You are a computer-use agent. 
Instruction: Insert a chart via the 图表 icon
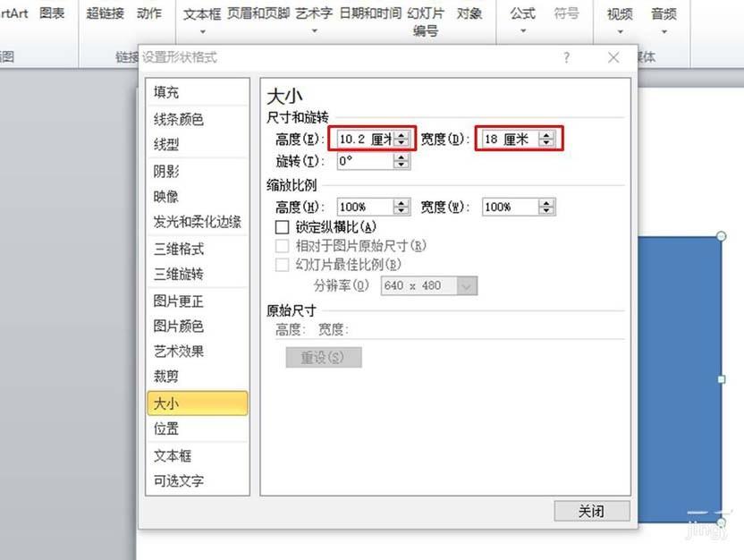[51, 14]
